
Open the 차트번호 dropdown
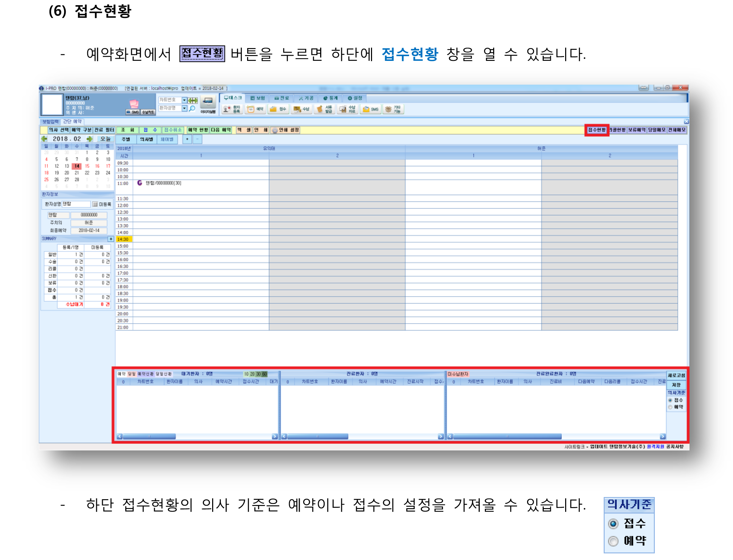[184, 100]
